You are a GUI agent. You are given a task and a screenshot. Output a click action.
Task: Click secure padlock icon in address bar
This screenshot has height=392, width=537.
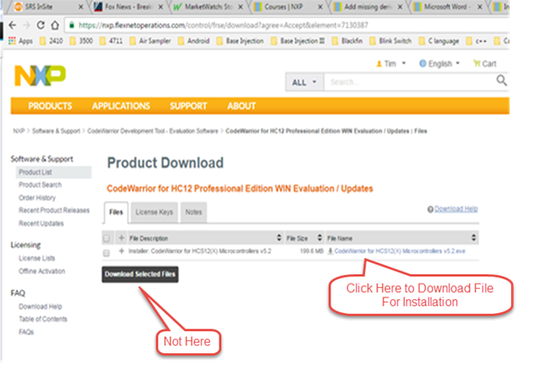tap(71, 25)
